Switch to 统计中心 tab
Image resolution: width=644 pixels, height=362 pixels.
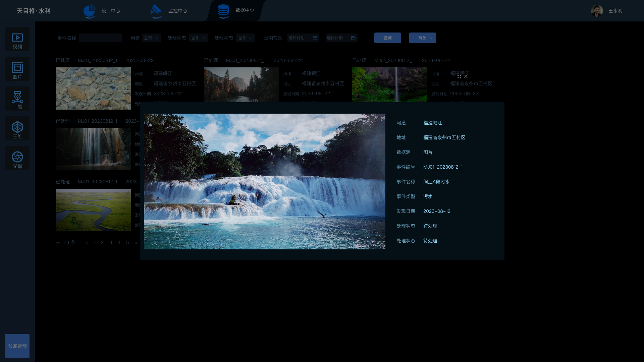102,11
